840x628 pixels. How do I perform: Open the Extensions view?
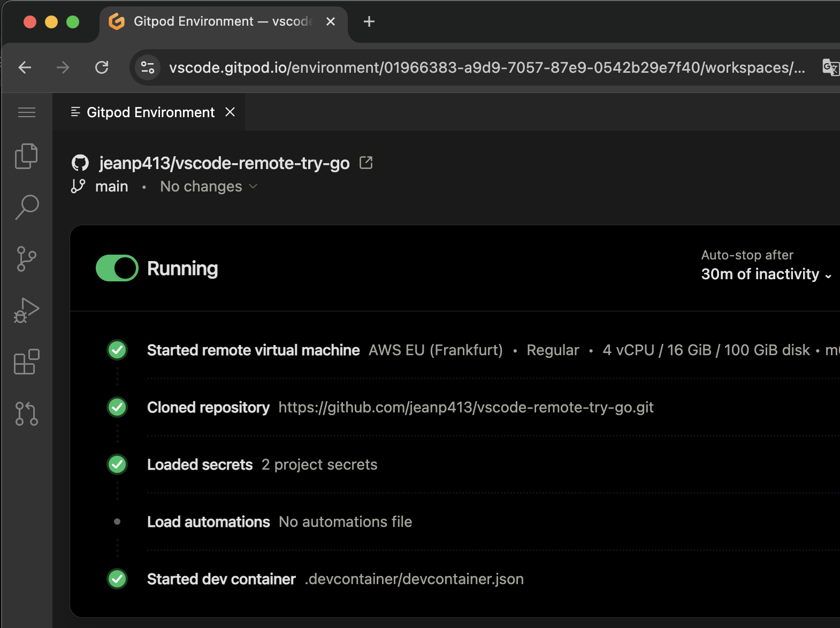tap(27, 362)
